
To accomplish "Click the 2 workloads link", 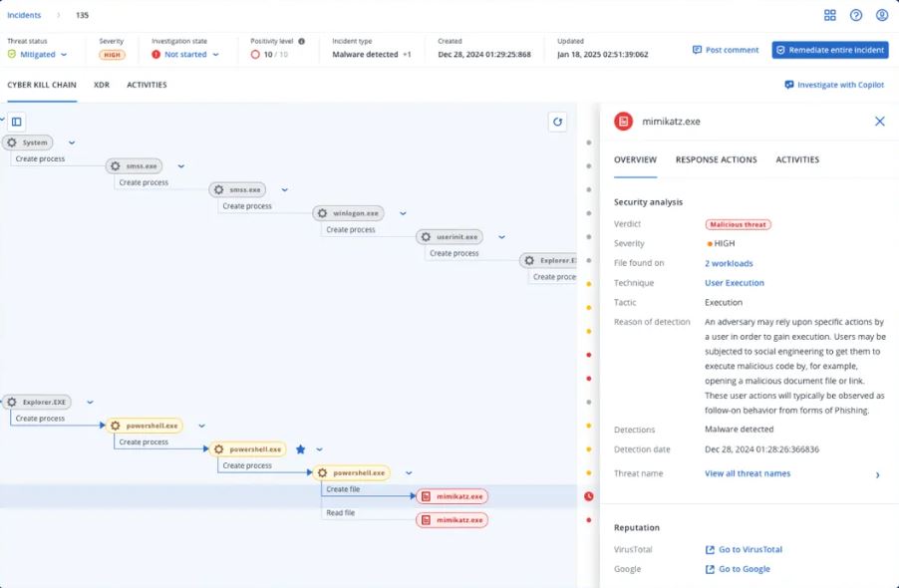I will [x=729, y=263].
